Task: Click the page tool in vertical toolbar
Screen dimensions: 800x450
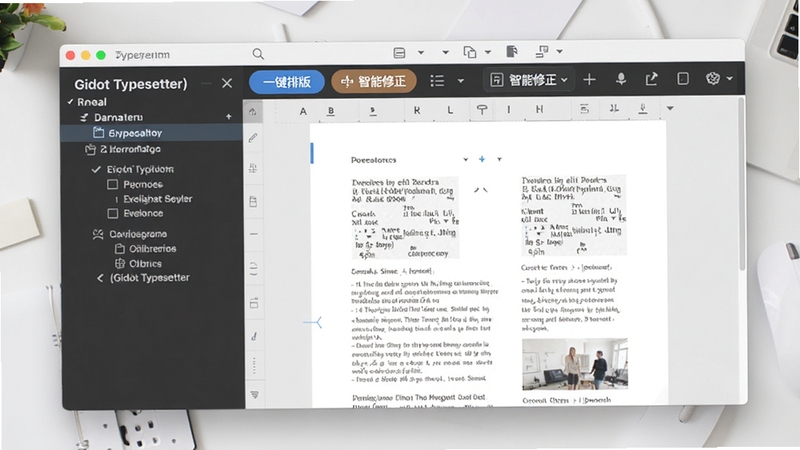Action: [253, 202]
